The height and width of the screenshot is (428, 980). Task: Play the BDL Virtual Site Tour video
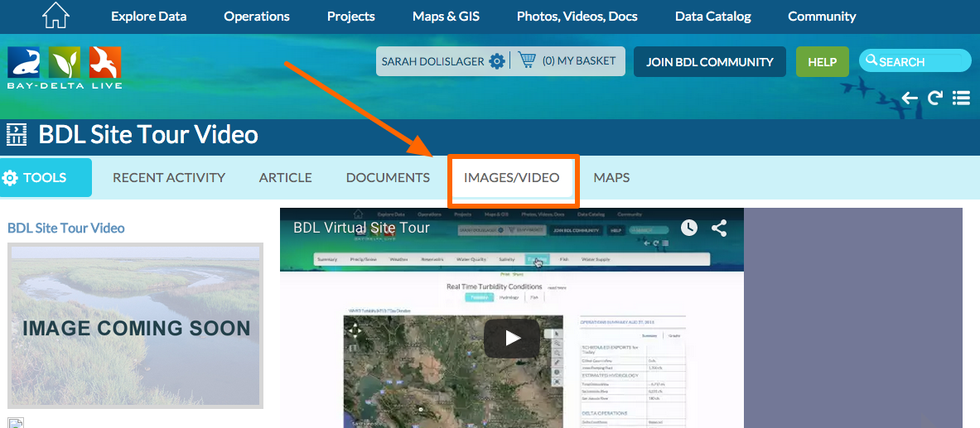[512, 338]
